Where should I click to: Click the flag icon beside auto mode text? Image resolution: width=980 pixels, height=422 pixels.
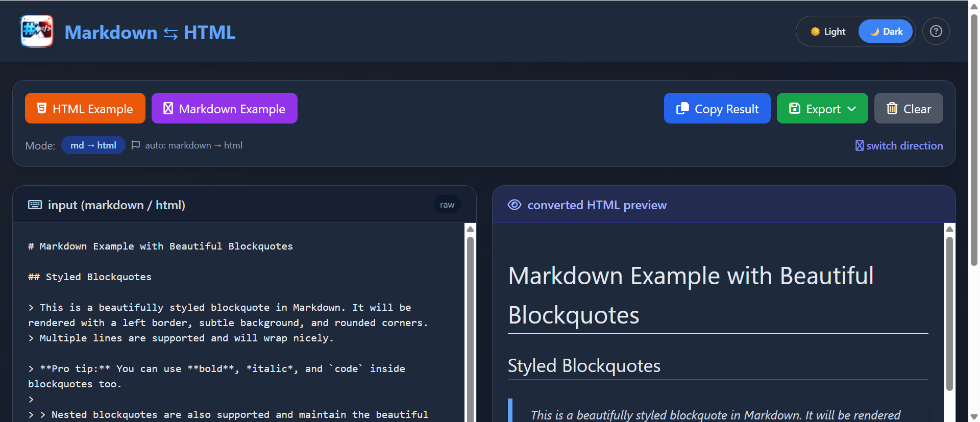136,145
